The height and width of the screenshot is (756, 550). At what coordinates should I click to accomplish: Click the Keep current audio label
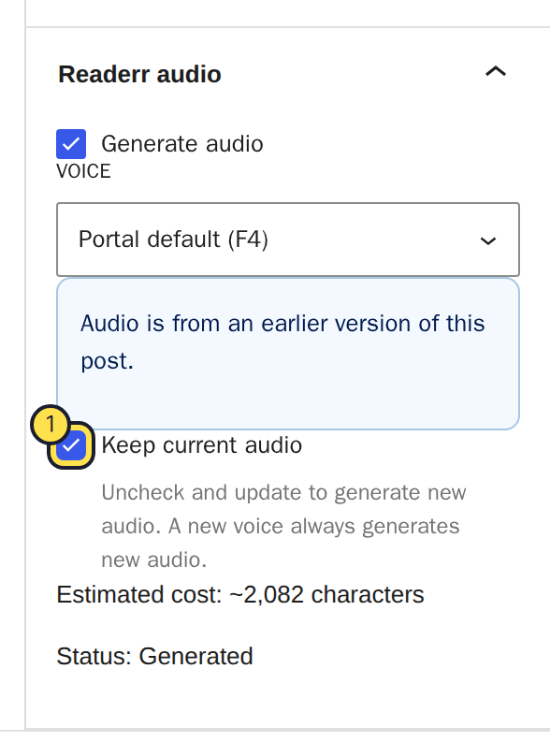click(x=201, y=445)
